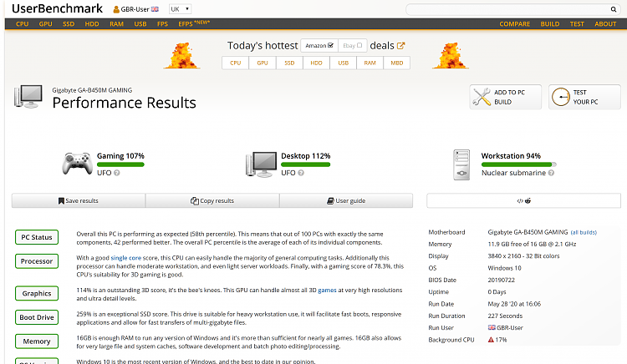Image resolution: width=627 pixels, height=364 pixels.
Task: Open the BUILD menu
Action: pos(550,24)
